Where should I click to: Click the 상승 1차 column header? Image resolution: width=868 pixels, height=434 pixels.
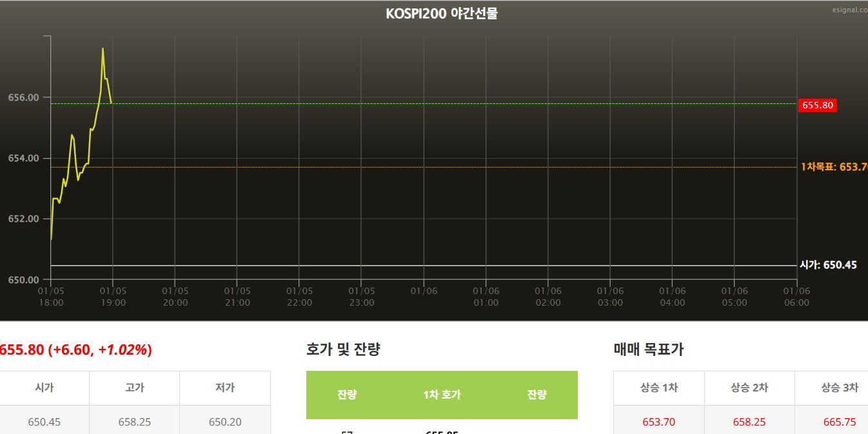[659, 388]
